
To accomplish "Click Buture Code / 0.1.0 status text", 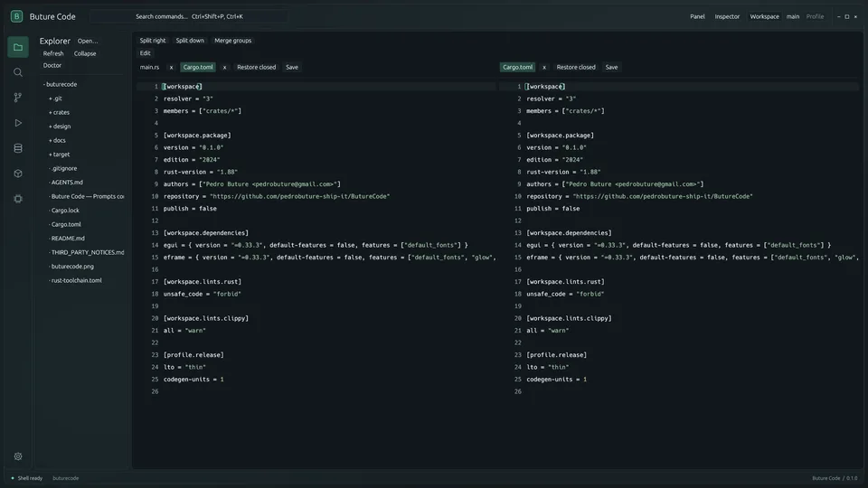I will (x=835, y=478).
